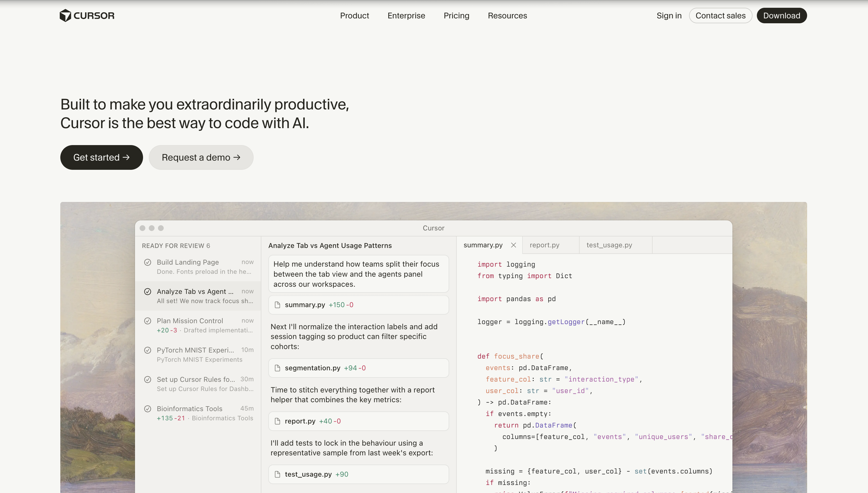Screen dimensions: 868x493
Task: Click check circle for PyTorch MNIST Experiments
Action: 148,350
